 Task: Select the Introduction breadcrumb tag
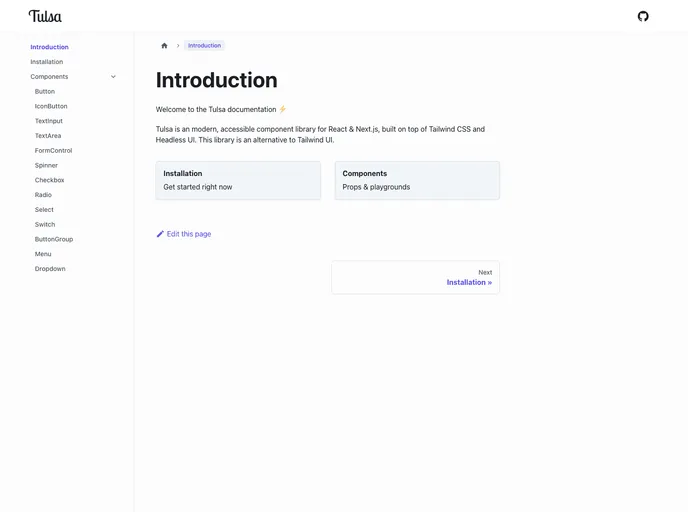coord(204,45)
